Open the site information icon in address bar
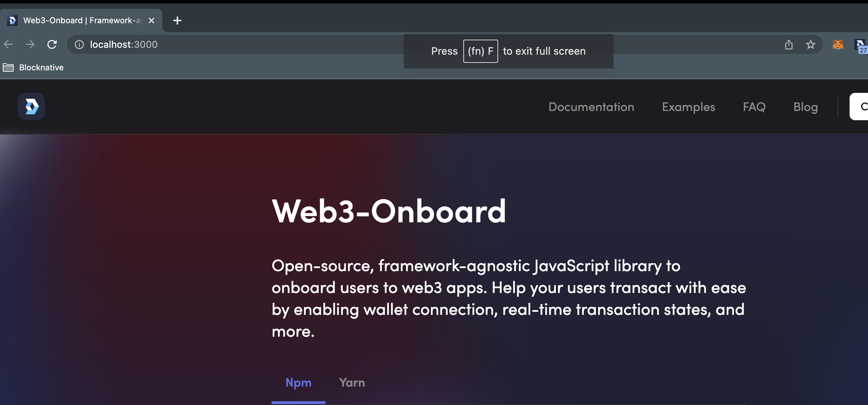The image size is (868, 405). click(x=79, y=44)
